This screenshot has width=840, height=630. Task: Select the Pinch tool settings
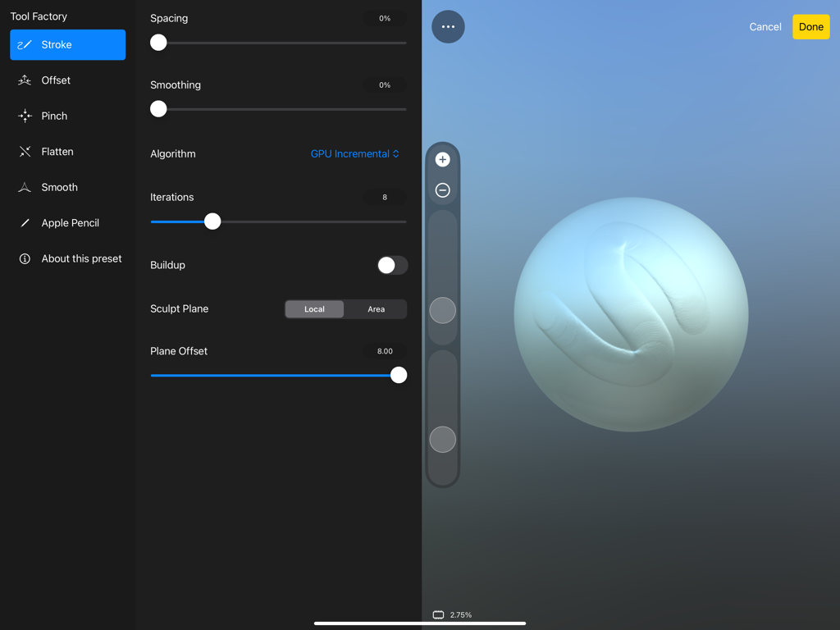point(67,116)
